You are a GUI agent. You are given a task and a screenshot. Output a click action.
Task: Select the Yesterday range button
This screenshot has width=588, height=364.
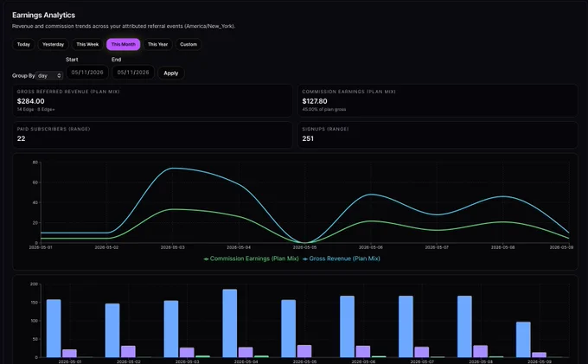(54, 44)
